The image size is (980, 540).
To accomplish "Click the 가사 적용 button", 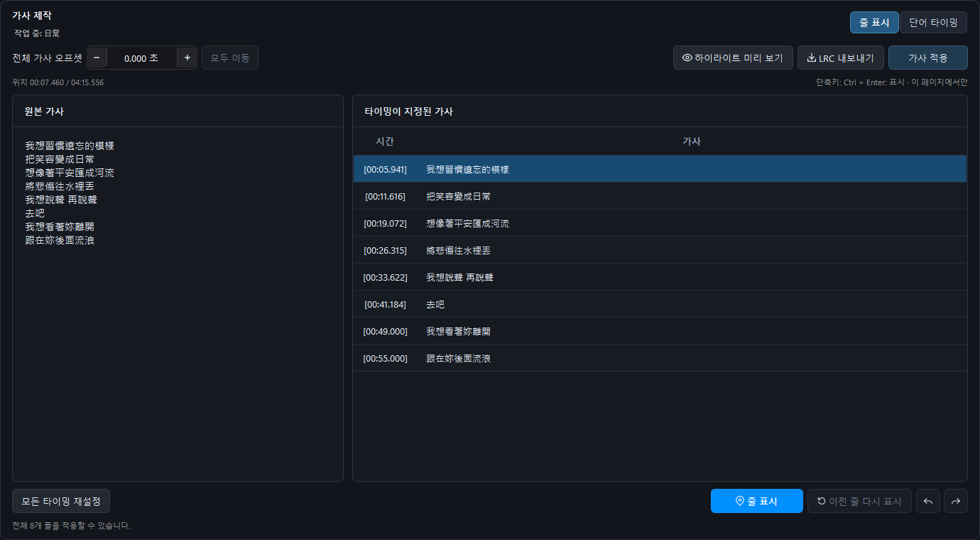I will 928,58.
